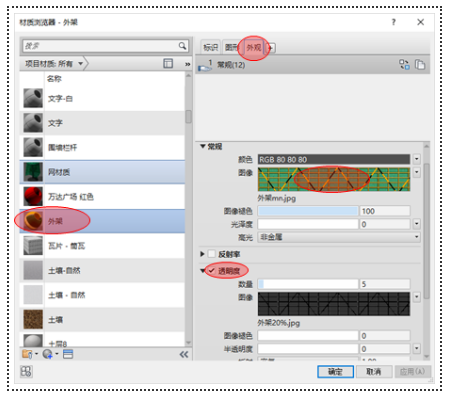
Task: Open the library folder dropdown arrow
Action: coord(36,354)
